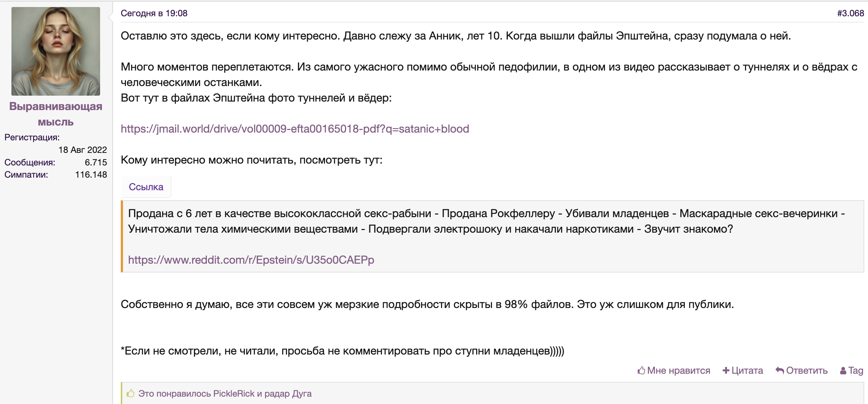Click the registration date 18 Авг 2022
Screen dimensions: 868x404
[82, 150]
